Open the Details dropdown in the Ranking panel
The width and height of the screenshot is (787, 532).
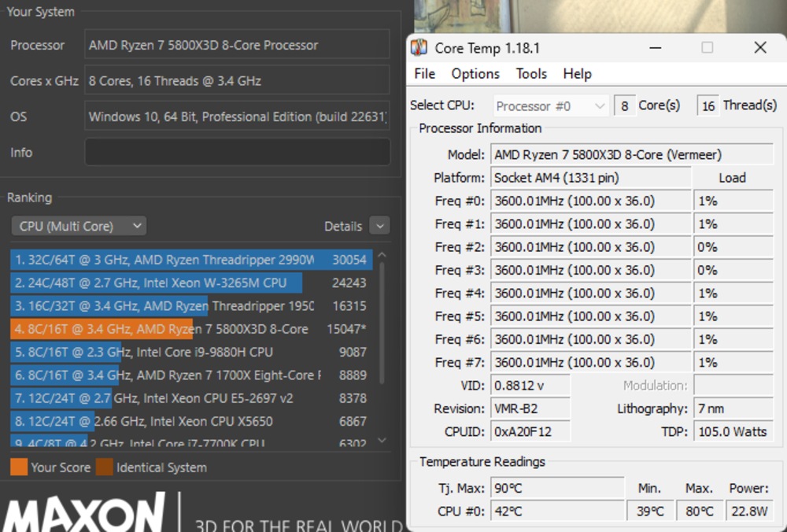pyautogui.click(x=379, y=226)
